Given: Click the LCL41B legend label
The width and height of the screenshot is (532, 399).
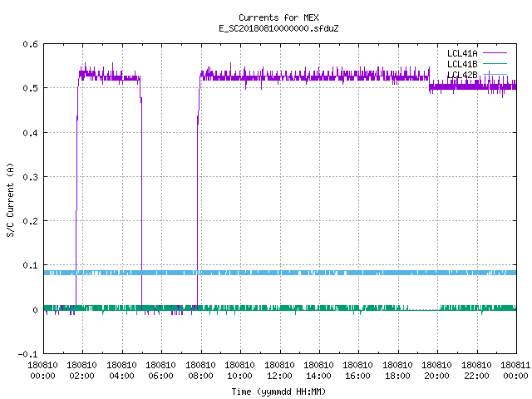Looking at the screenshot, I should [462, 64].
